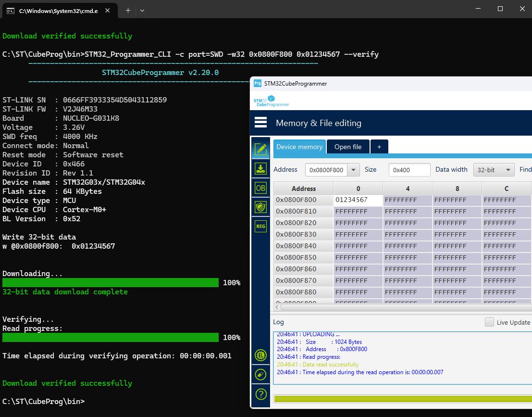This screenshot has height=417, width=532.
Task: Select the row address 0x0800F840 cell
Action: coord(303,246)
